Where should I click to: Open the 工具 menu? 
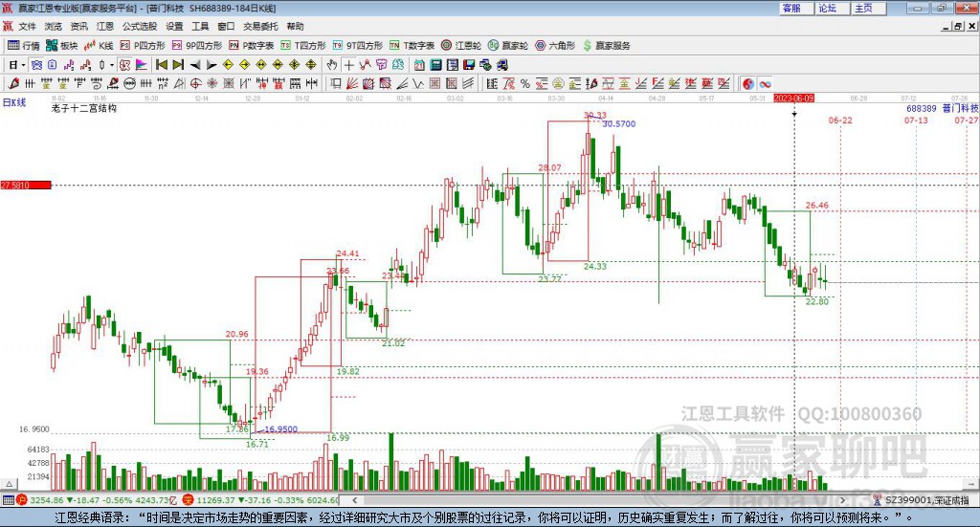tap(200, 26)
